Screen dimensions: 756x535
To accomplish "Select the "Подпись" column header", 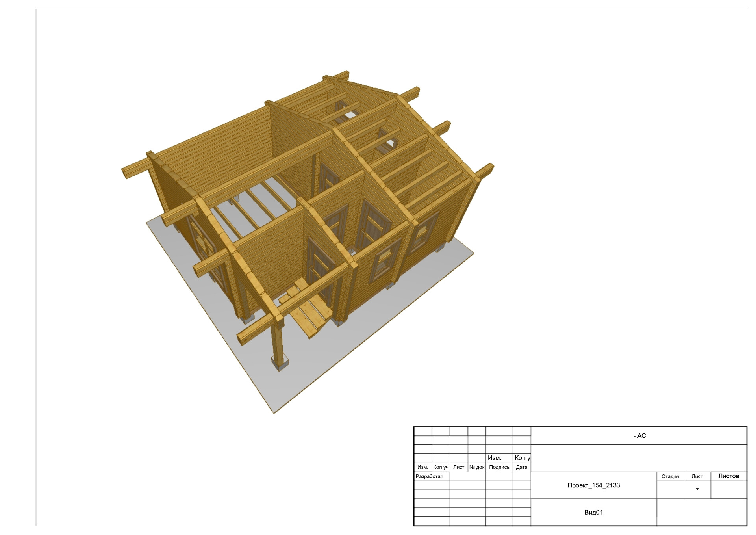I will (499, 467).
